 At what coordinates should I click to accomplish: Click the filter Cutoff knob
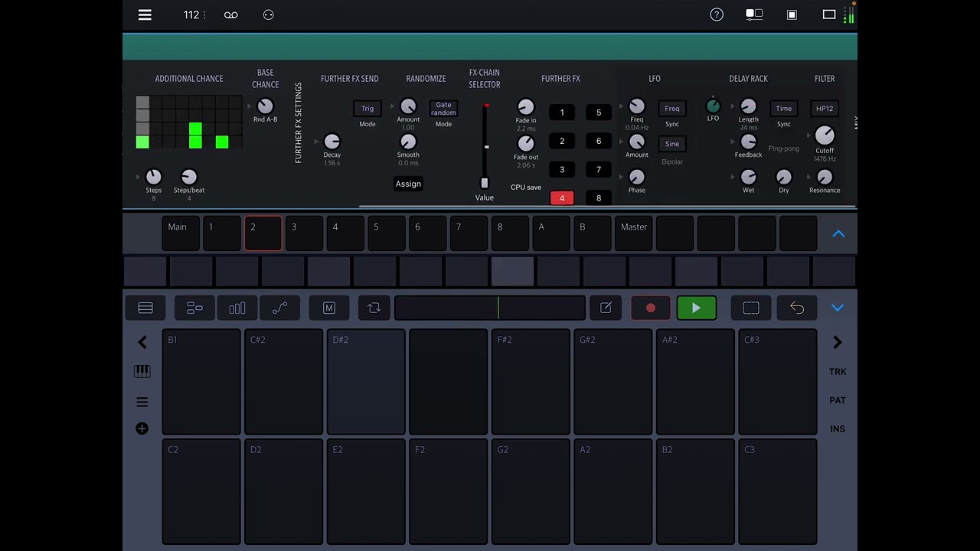point(825,135)
